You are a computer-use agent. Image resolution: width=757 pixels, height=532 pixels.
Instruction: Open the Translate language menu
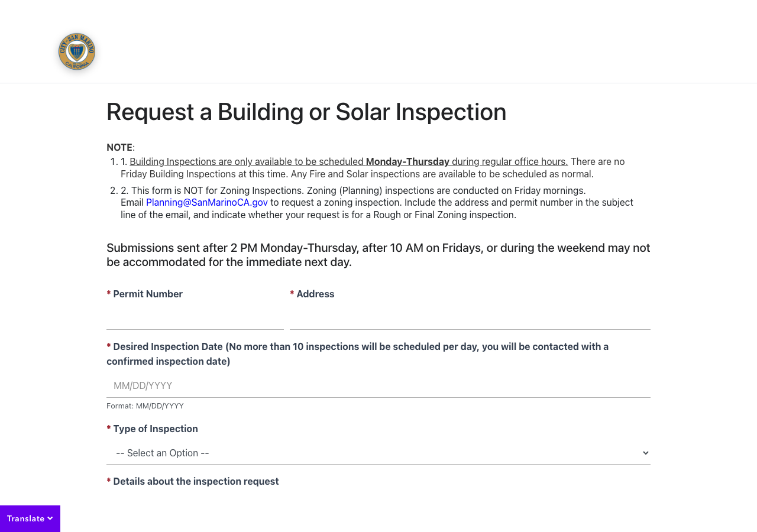coord(30,518)
